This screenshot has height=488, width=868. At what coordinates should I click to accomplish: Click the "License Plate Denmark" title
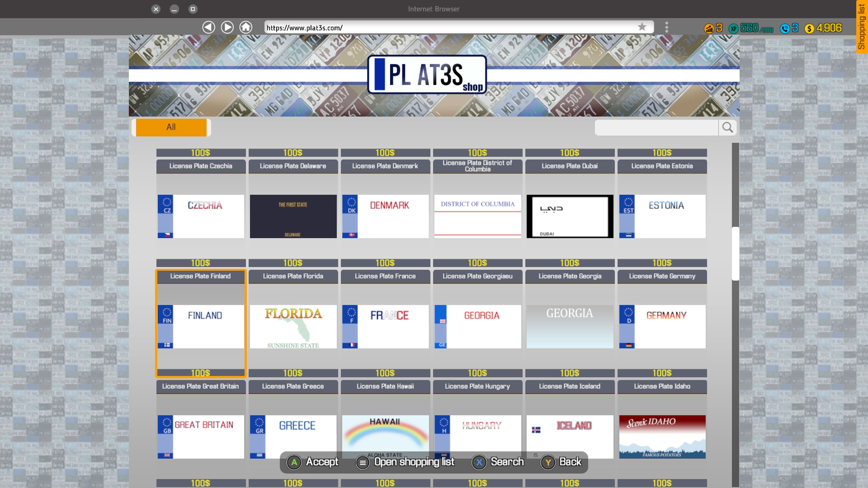pos(385,166)
